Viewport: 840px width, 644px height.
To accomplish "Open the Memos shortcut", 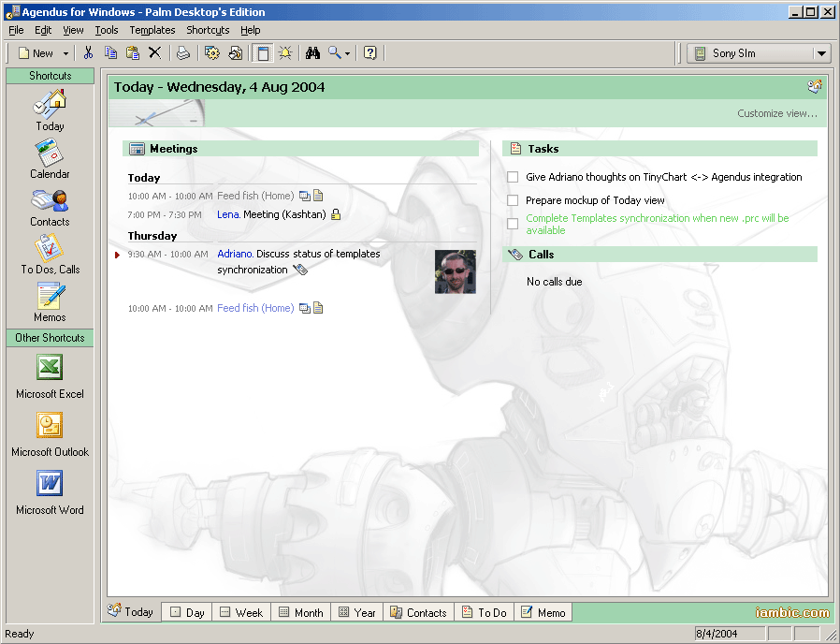I will pos(50,302).
